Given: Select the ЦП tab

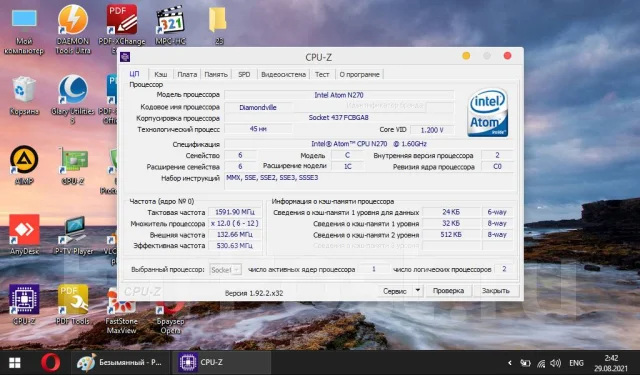Looking at the screenshot, I should pyautogui.click(x=135, y=74).
